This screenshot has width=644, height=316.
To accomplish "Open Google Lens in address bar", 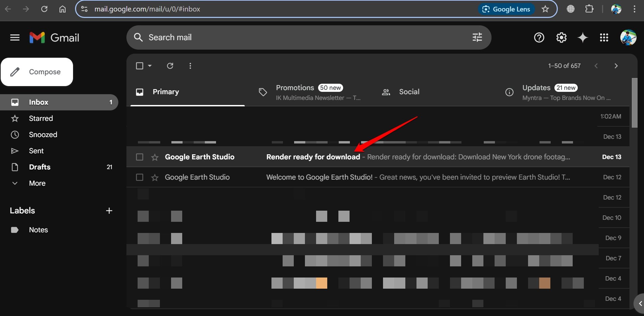I will point(506,9).
